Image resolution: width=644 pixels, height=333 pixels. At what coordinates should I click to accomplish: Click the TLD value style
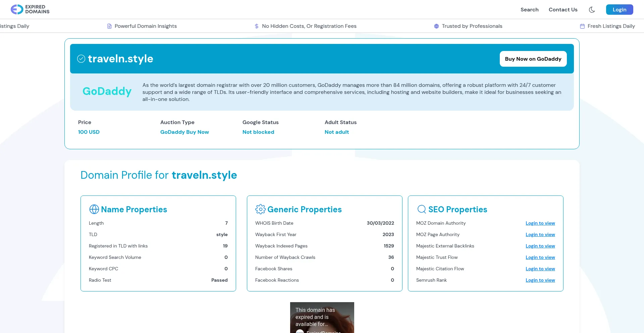point(222,234)
